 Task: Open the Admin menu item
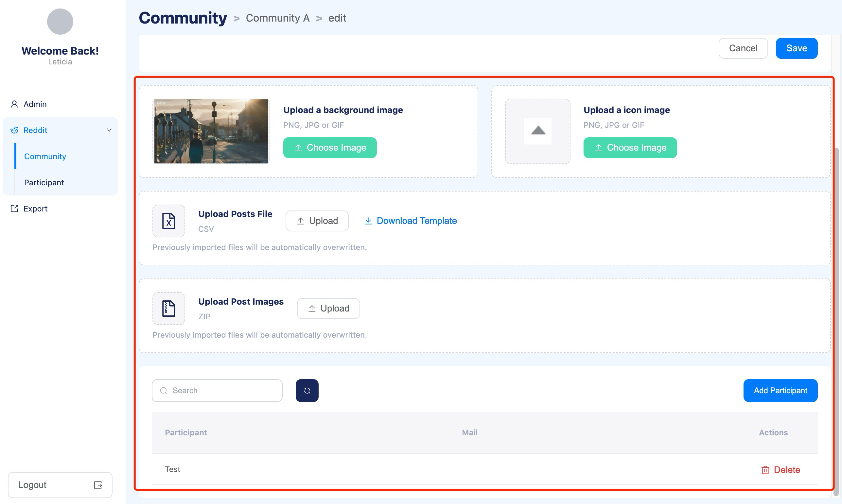pyautogui.click(x=35, y=104)
